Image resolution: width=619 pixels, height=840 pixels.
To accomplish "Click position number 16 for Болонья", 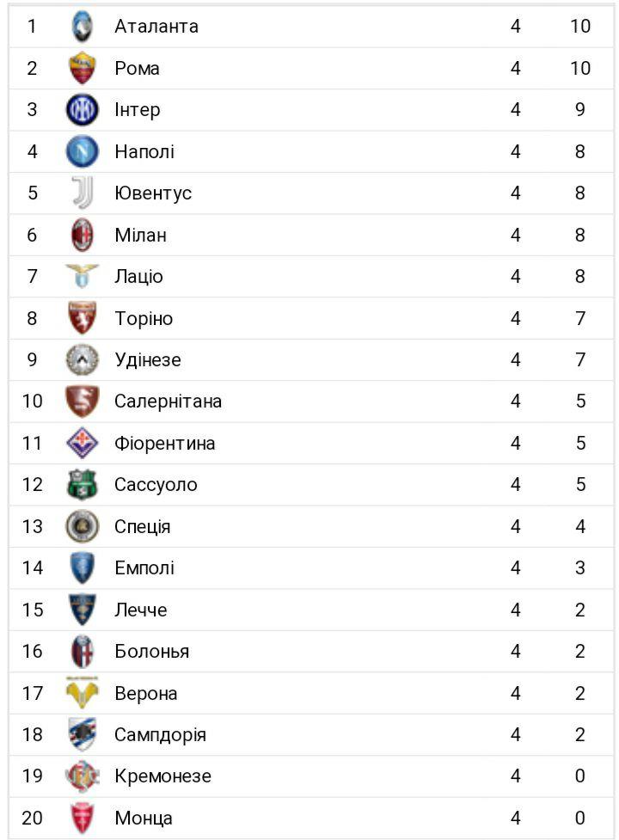I will tap(32, 652).
